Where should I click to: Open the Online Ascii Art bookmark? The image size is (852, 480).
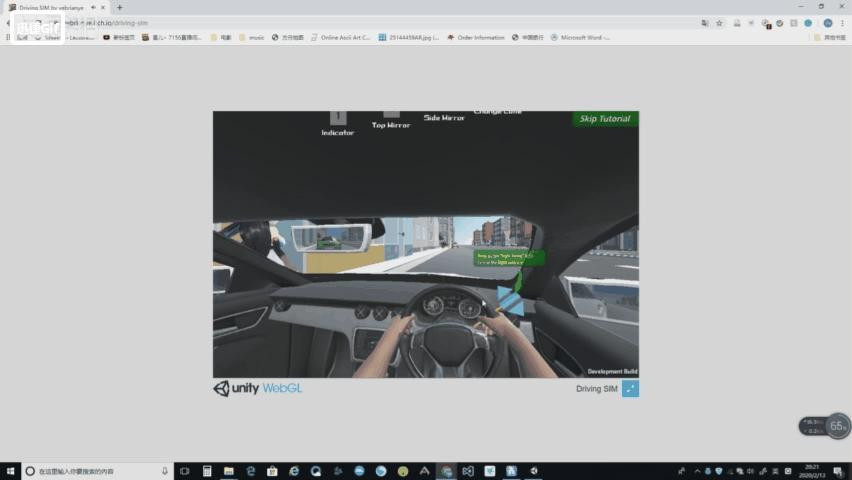click(x=341, y=38)
